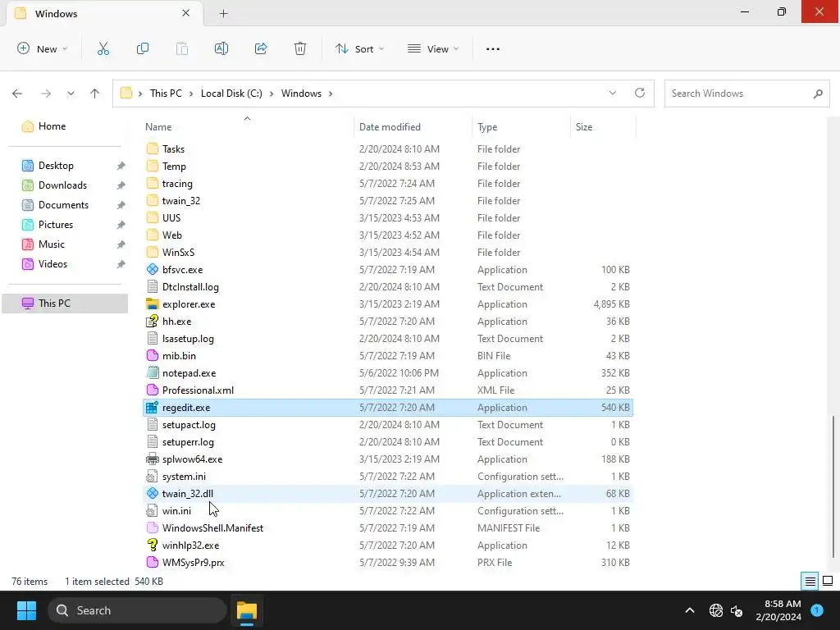Image resolution: width=840 pixels, height=630 pixels.
Task: Open the notification center badge
Action: (x=817, y=609)
